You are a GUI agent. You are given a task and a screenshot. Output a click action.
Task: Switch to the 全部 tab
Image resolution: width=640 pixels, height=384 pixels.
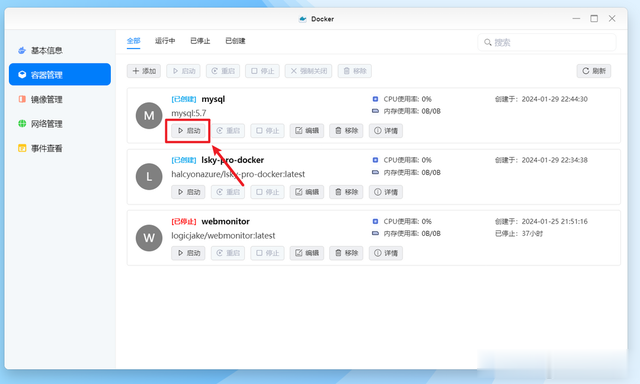[133, 41]
